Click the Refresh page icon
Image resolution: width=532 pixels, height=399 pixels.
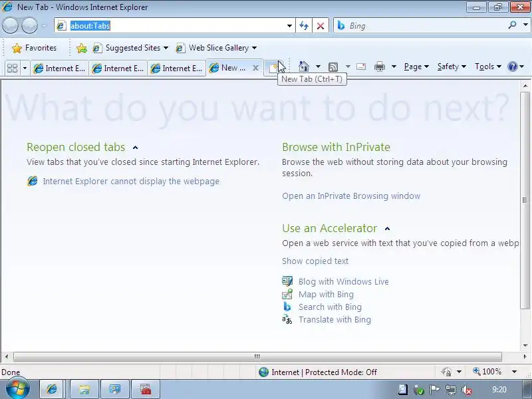tap(304, 26)
